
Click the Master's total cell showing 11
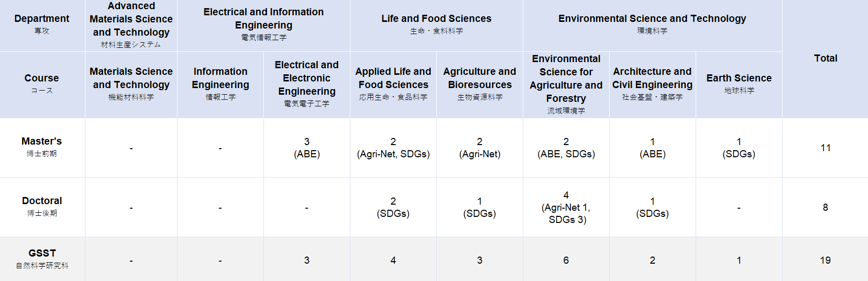click(x=825, y=148)
